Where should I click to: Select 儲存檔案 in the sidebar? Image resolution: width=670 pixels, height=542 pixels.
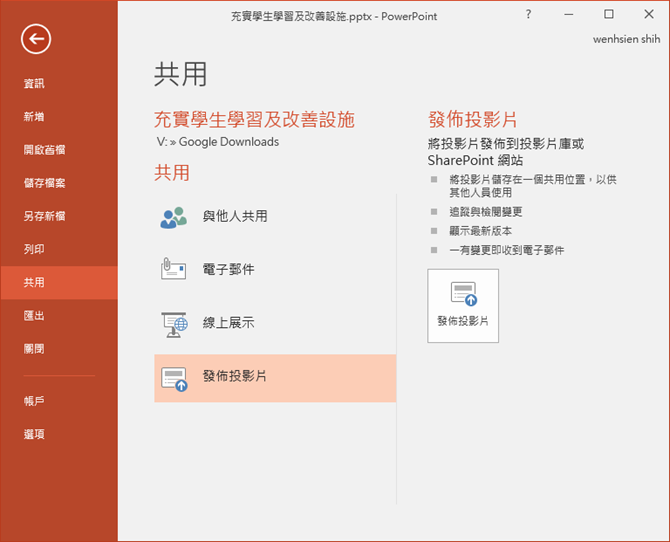pyautogui.click(x=44, y=183)
